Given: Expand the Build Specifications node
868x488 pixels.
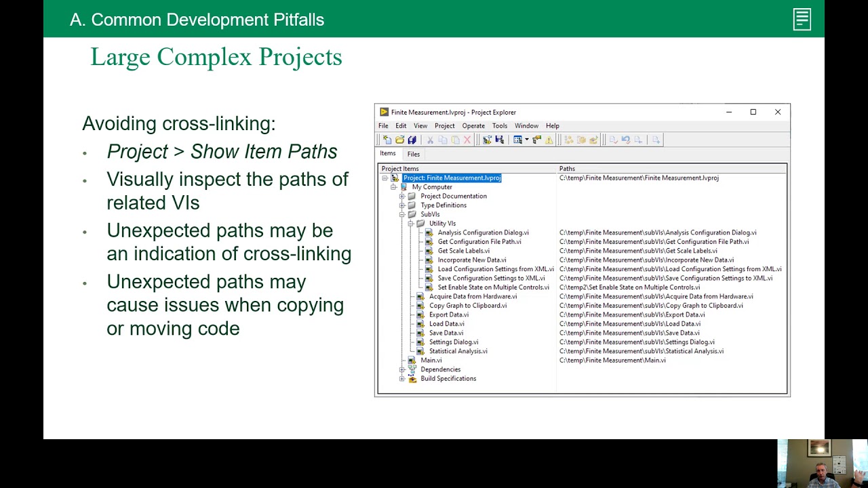Looking at the screenshot, I should tap(402, 379).
